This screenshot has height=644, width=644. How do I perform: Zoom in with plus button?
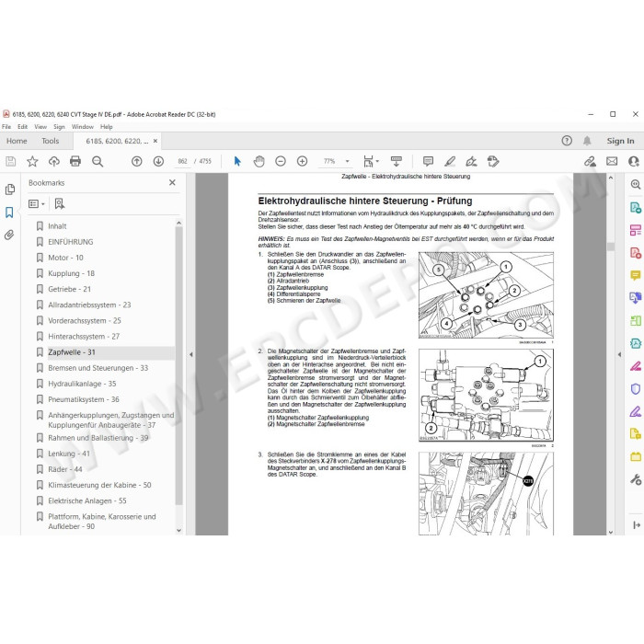pos(303,161)
